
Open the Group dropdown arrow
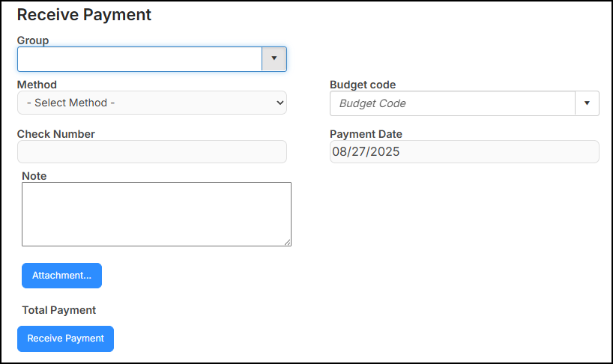pyautogui.click(x=274, y=59)
